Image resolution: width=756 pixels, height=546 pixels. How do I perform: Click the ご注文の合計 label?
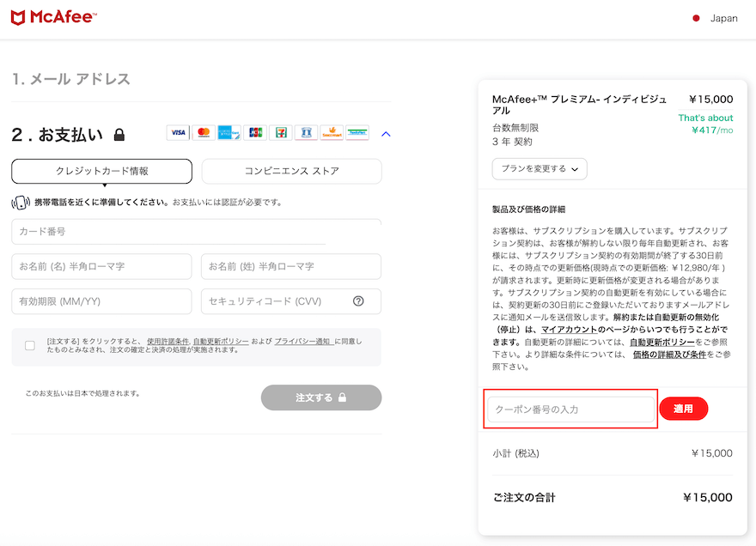[524, 497]
